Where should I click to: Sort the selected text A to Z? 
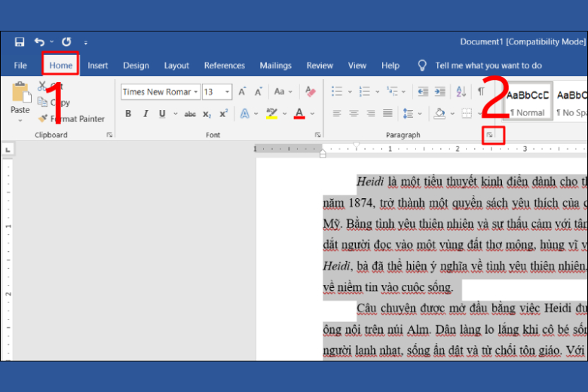[x=461, y=91]
